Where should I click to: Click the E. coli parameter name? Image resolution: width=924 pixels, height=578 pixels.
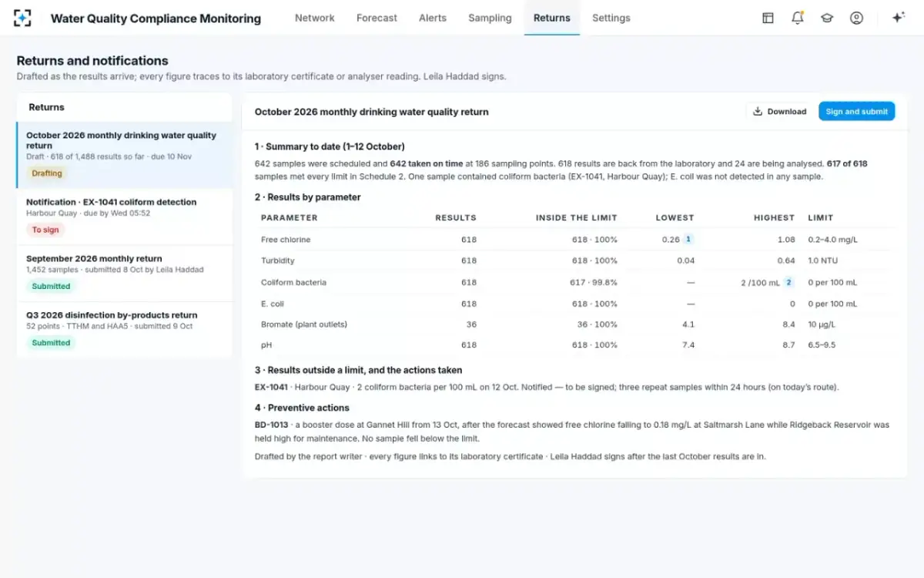point(273,304)
